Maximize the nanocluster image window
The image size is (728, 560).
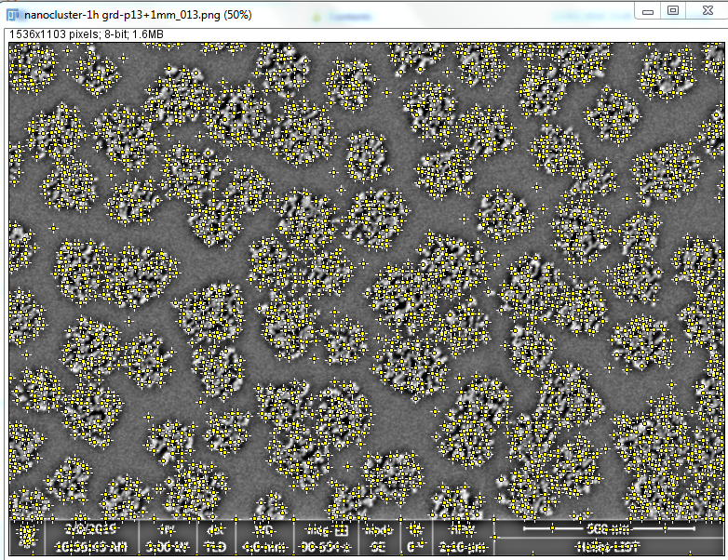[x=673, y=10]
